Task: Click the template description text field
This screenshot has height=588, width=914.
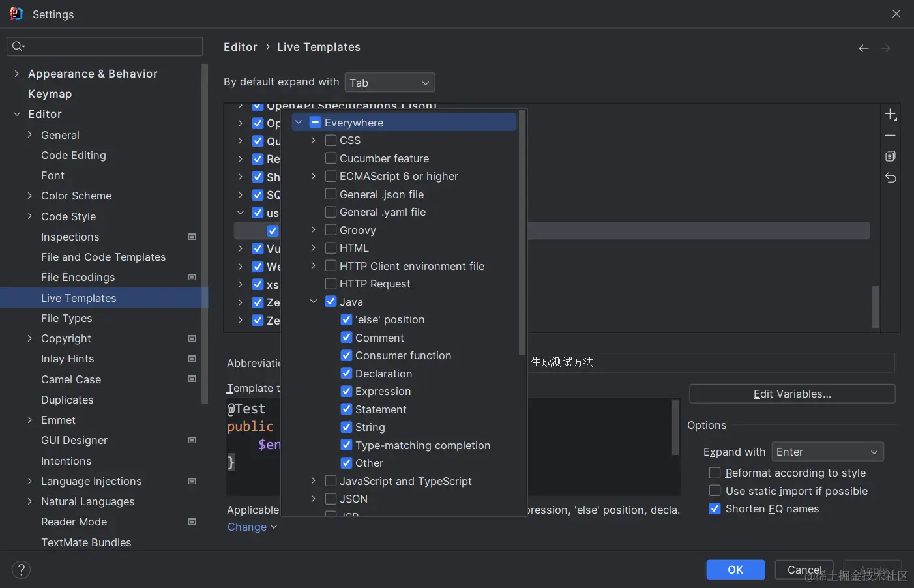Action: [x=711, y=362]
